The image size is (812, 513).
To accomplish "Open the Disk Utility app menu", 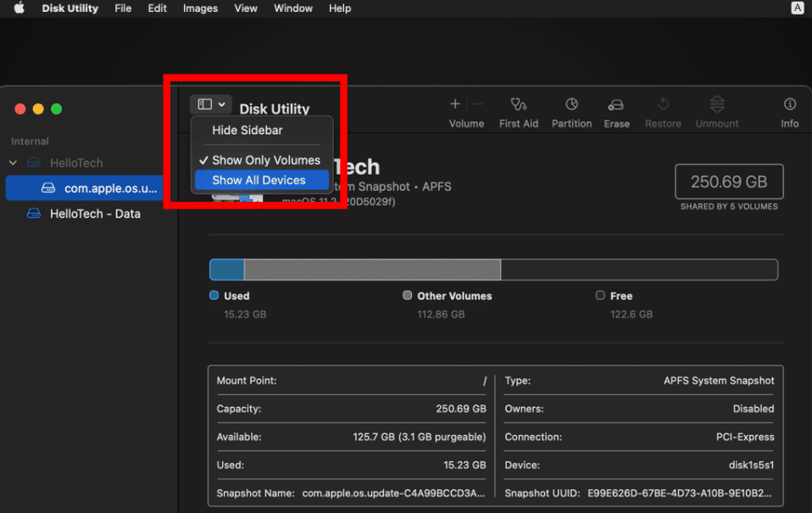I will 70,8.
